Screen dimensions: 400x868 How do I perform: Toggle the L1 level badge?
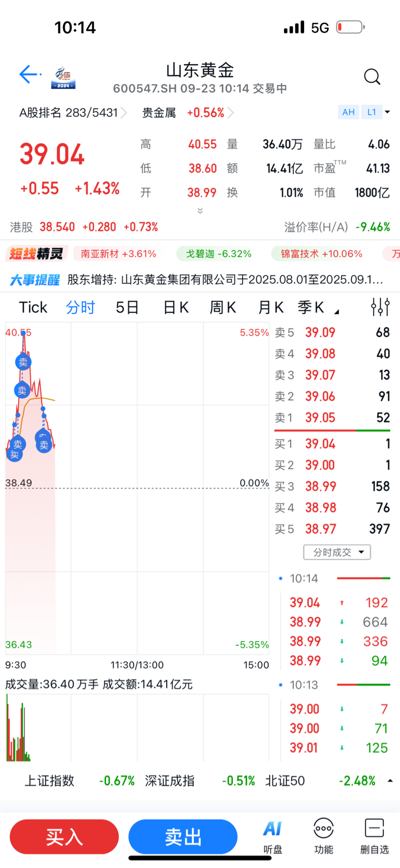click(371, 112)
